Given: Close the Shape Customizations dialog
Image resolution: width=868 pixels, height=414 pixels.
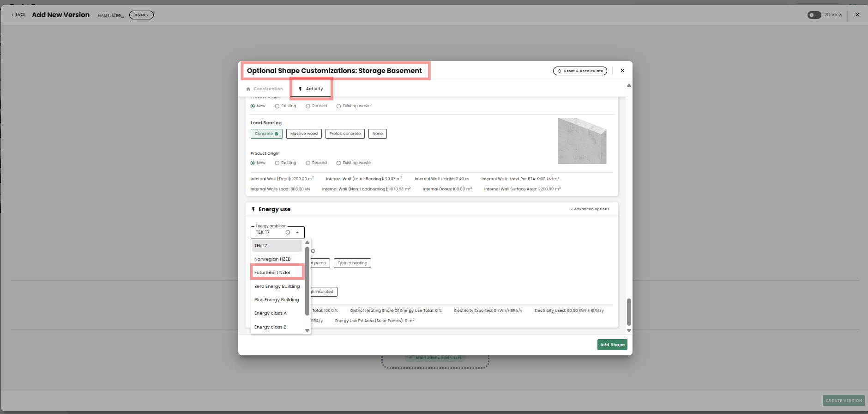Looking at the screenshot, I should tap(622, 71).
